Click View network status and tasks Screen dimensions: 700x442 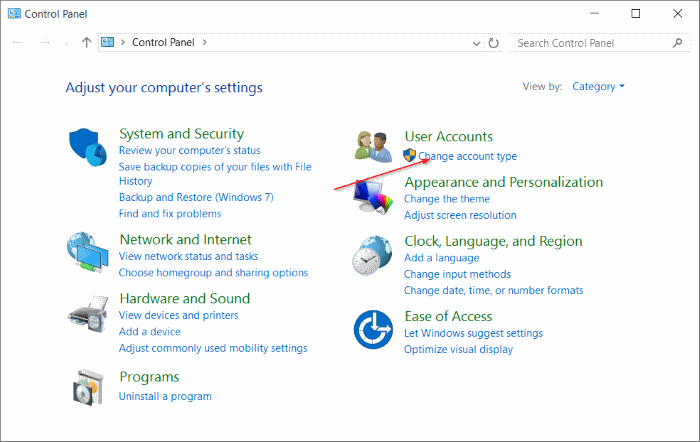point(188,256)
